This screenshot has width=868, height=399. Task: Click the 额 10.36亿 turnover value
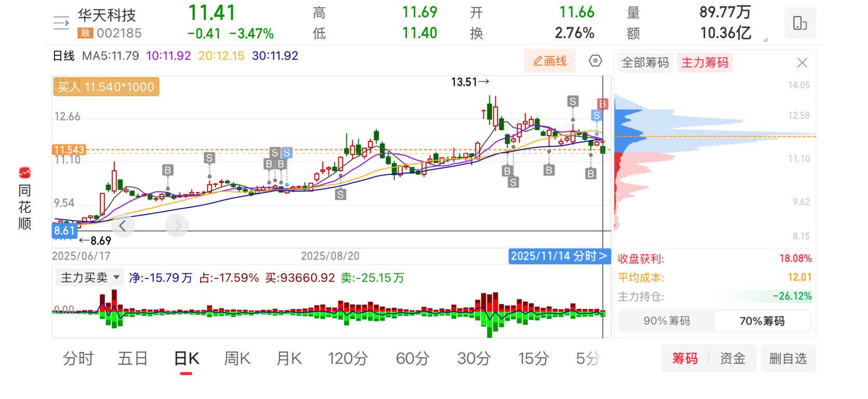coord(726,33)
